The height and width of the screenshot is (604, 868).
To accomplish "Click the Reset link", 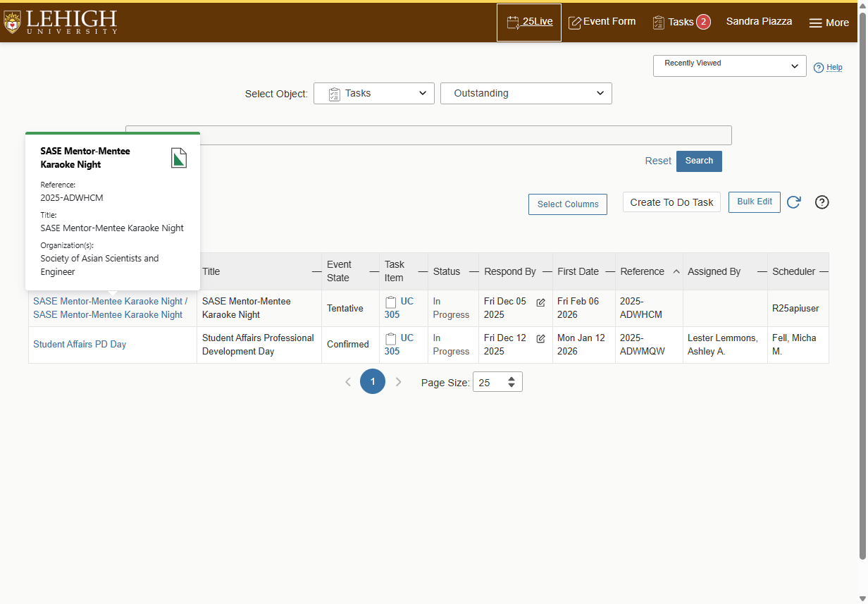I will [x=658, y=161].
